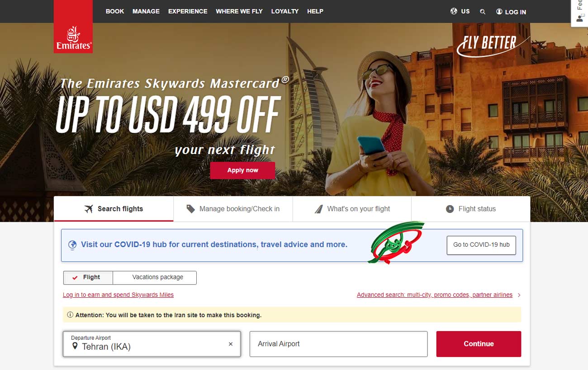
Task: Open the Manage booking/Check in tab
Action: 233,209
